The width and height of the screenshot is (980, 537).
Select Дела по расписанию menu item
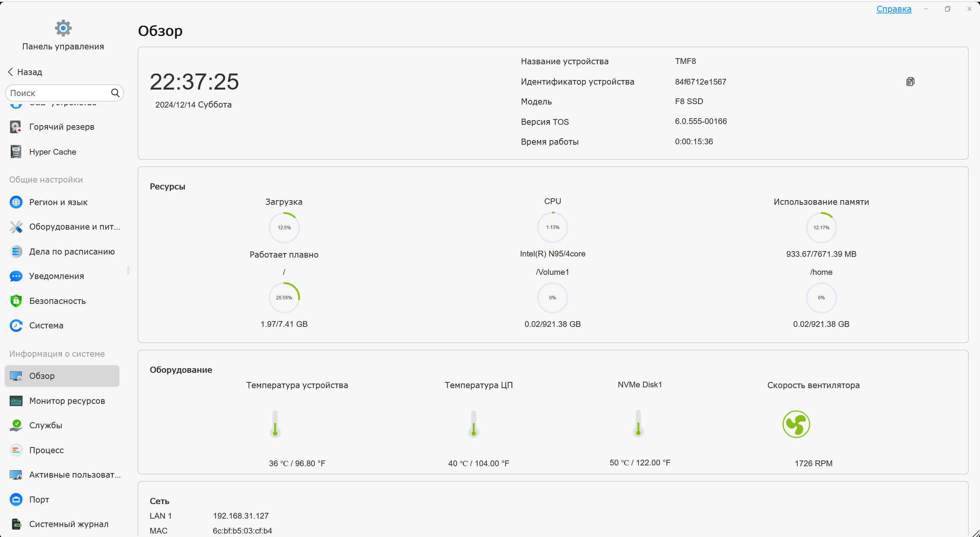pyautogui.click(x=72, y=252)
